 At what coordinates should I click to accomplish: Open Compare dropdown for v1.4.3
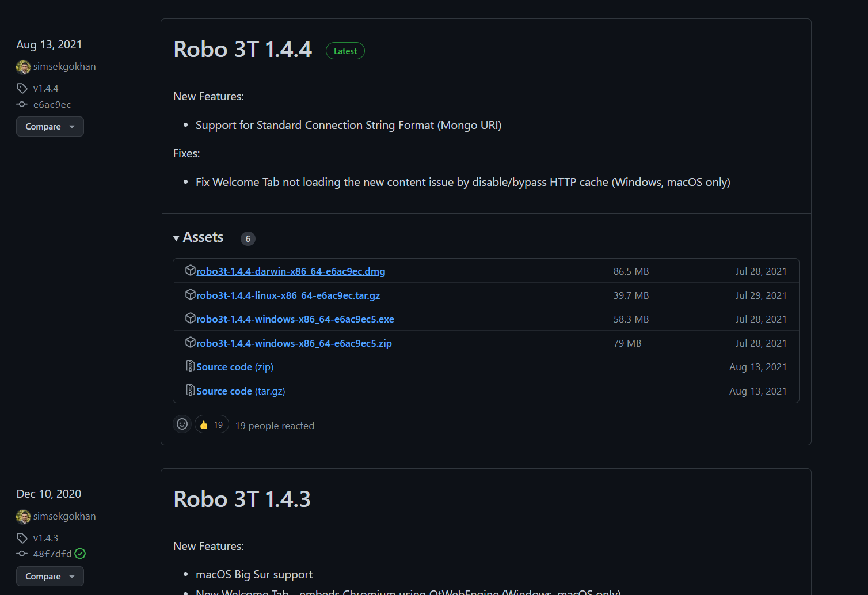click(x=50, y=577)
